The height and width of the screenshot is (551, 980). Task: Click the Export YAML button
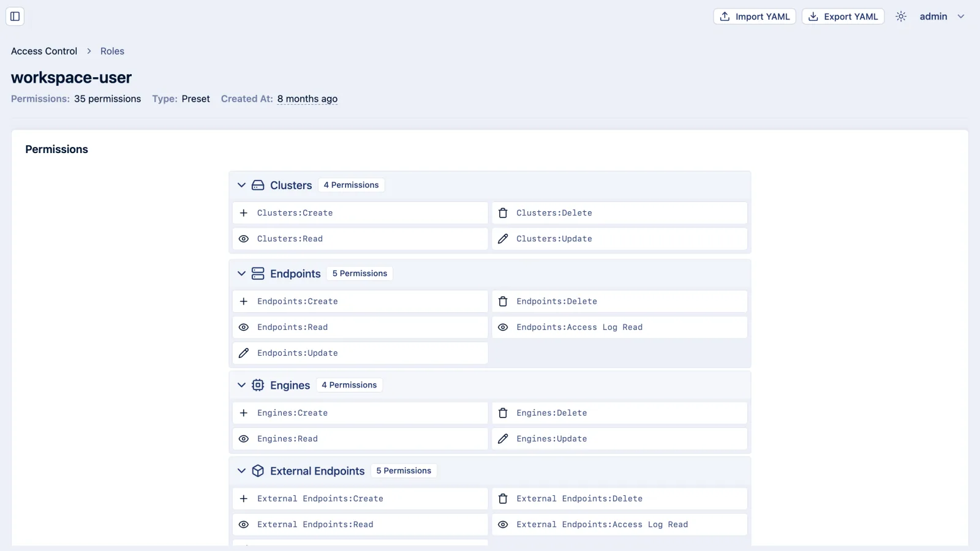coord(843,17)
